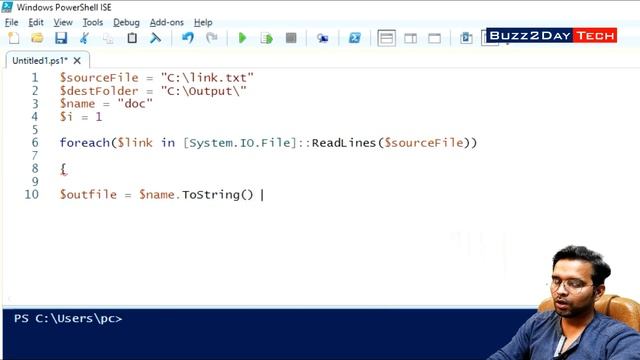Viewport: 640px width, 360px height.
Task: Open the Help menu
Action: [x=203, y=22]
